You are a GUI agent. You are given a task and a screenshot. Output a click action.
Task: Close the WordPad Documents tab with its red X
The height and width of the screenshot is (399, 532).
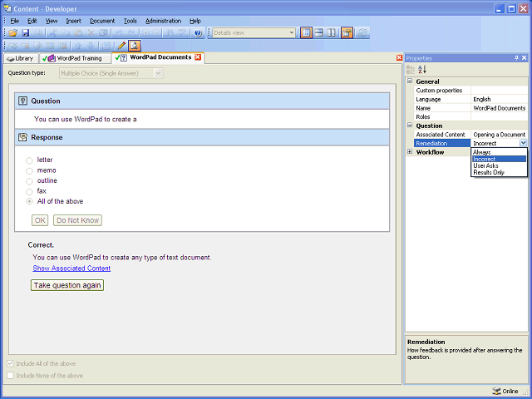point(198,57)
